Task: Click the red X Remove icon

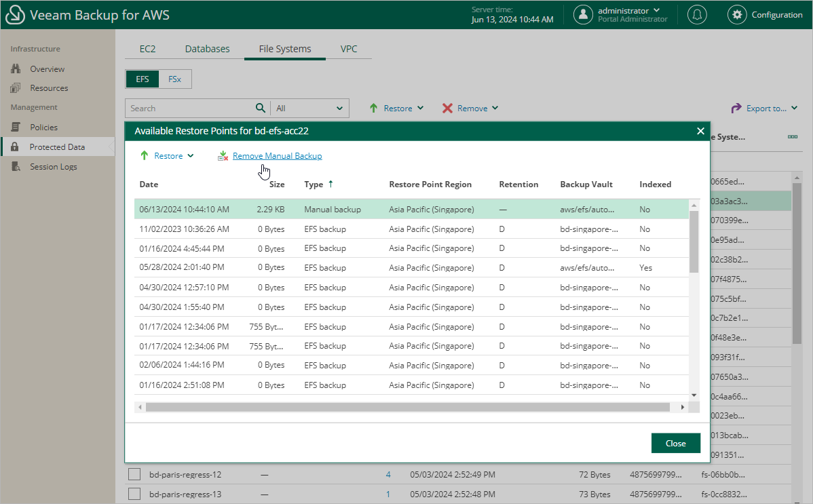Action: point(447,108)
